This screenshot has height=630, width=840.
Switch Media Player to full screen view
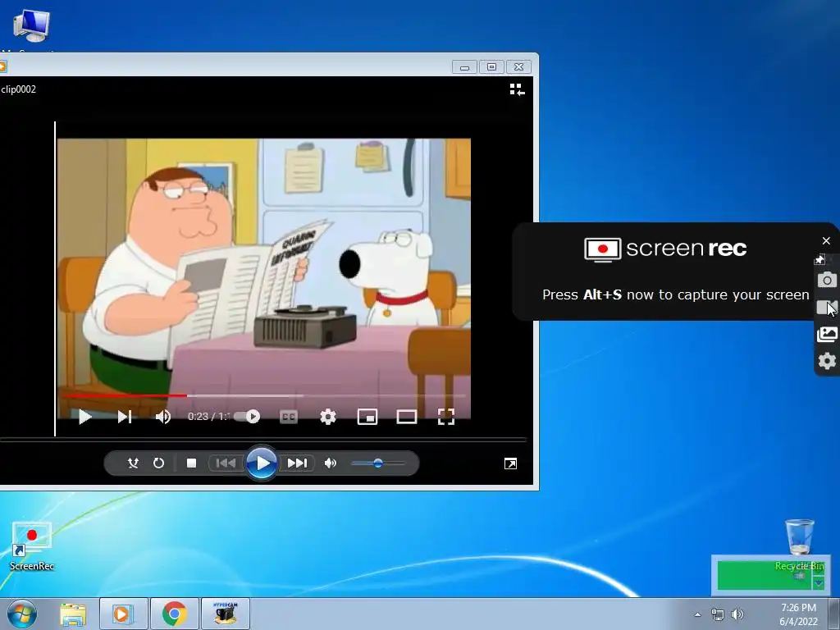point(510,464)
